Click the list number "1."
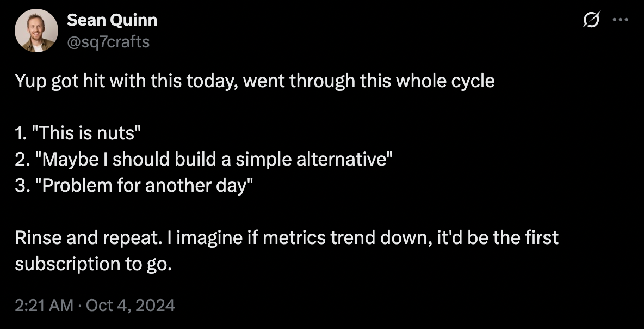 tap(22, 133)
